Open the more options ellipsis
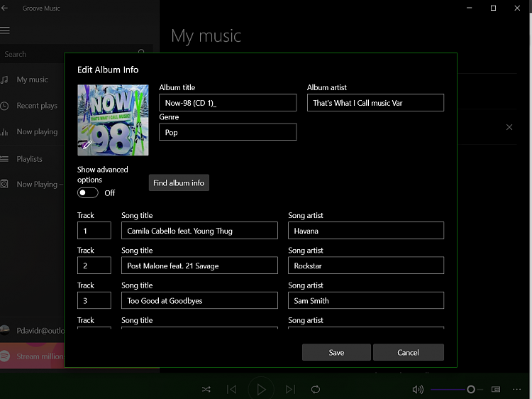 516,389
